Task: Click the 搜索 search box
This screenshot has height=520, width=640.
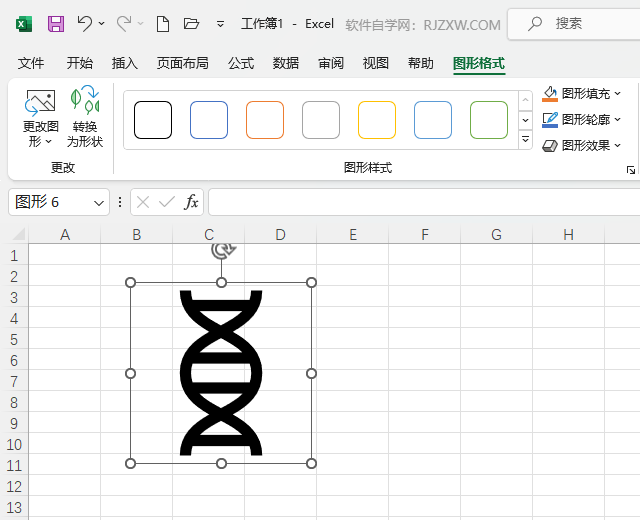Action: click(x=573, y=23)
